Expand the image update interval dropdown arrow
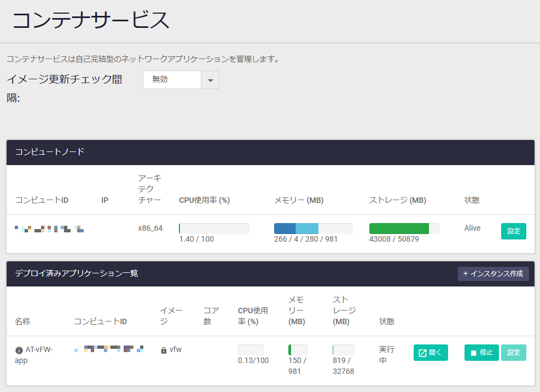 (210, 80)
